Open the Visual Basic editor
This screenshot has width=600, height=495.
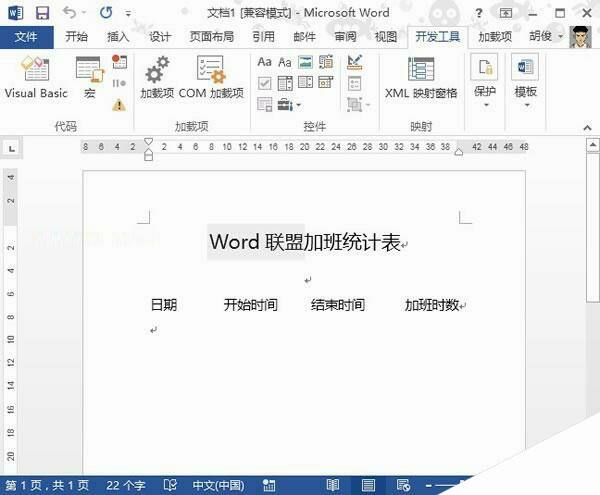coord(36,77)
